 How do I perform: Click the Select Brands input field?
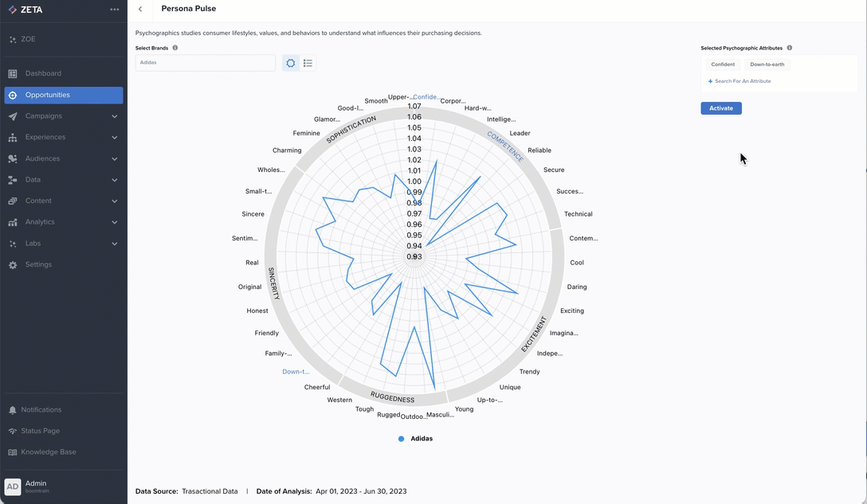click(206, 62)
